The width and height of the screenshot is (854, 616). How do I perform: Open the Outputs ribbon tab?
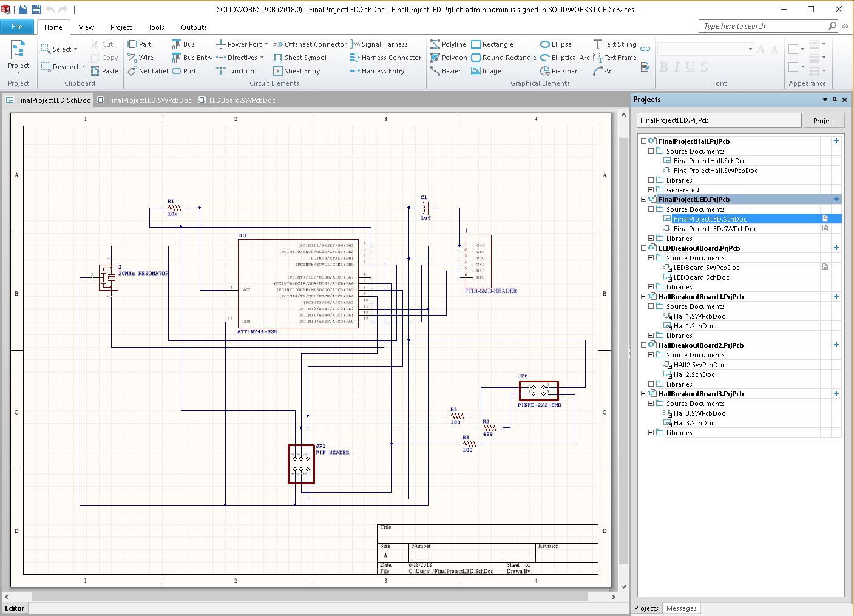(x=194, y=27)
